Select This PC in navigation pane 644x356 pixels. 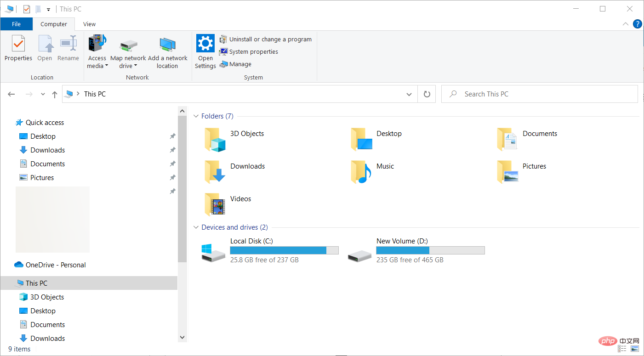pos(88,283)
